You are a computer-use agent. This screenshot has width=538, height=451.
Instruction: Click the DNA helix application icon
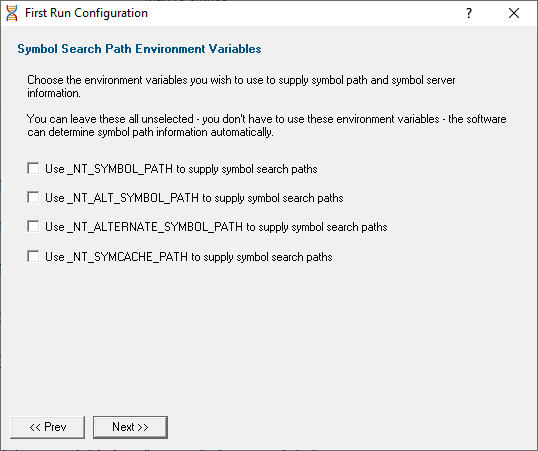[12, 13]
